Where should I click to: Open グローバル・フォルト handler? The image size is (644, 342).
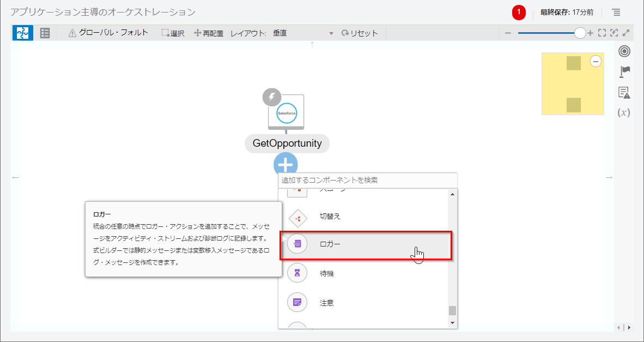(108, 33)
